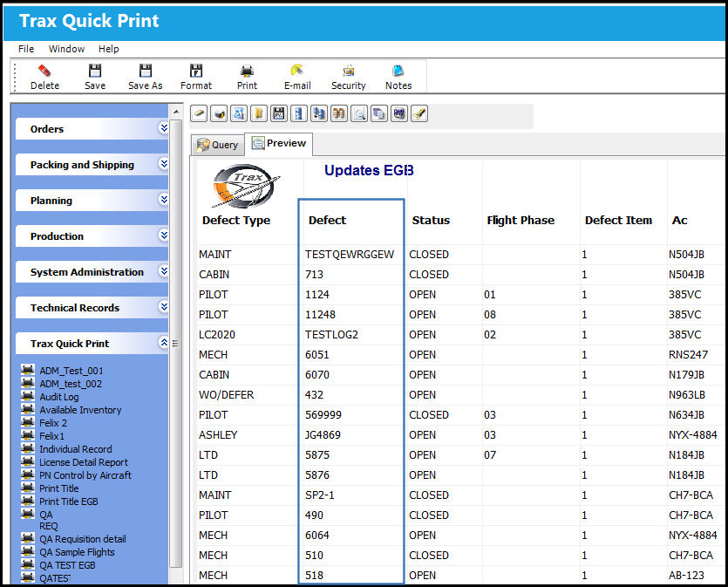Click the Flight Phase column header
This screenshot has width=728, height=587.
tap(520, 220)
